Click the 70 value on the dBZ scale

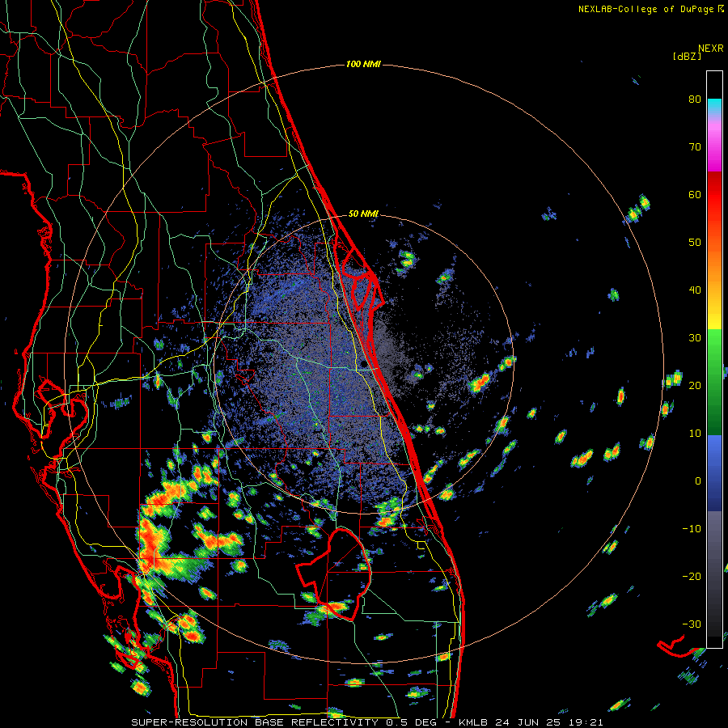695,146
